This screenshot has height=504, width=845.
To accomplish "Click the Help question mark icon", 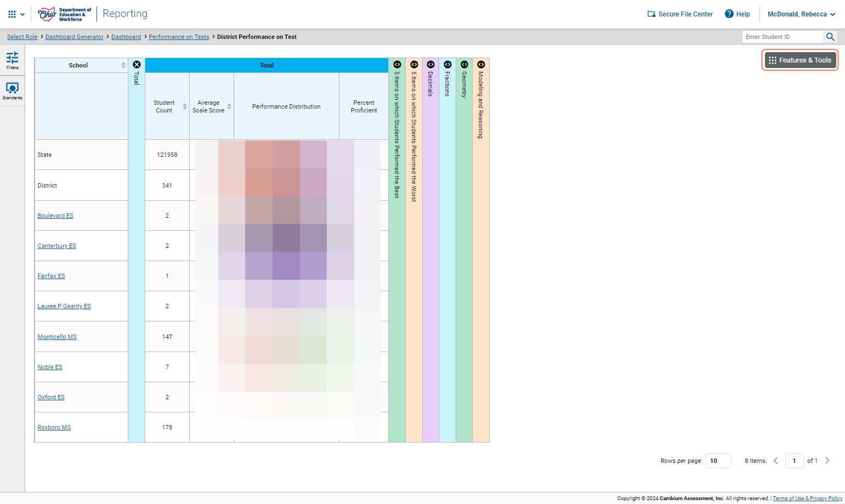I will coord(729,14).
